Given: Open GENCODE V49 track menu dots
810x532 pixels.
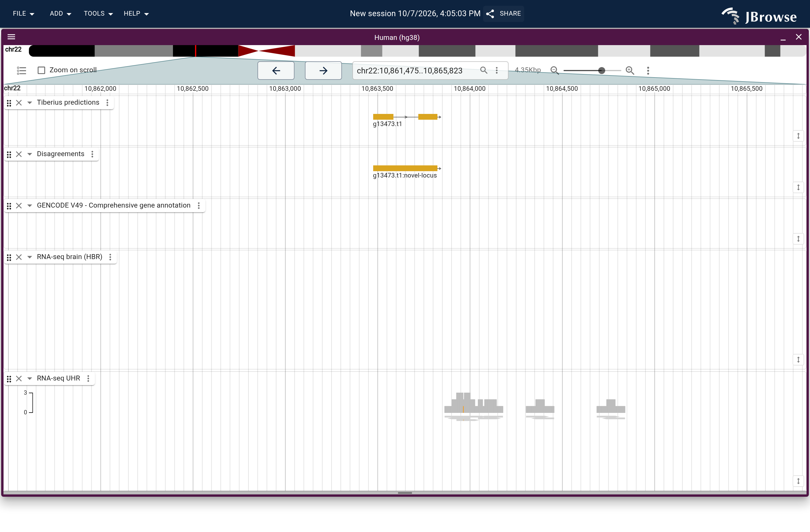Looking at the screenshot, I should point(199,206).
